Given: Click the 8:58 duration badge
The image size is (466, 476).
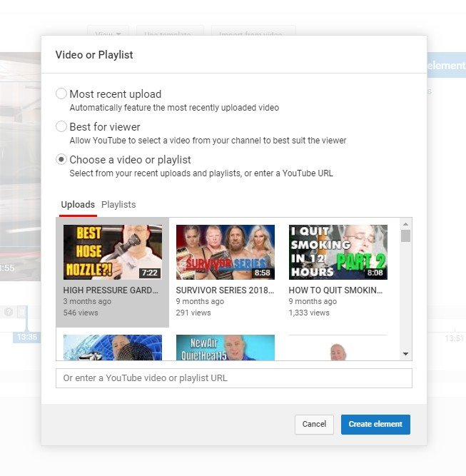Looking at the screenshot, I should [x=263, y=273].
